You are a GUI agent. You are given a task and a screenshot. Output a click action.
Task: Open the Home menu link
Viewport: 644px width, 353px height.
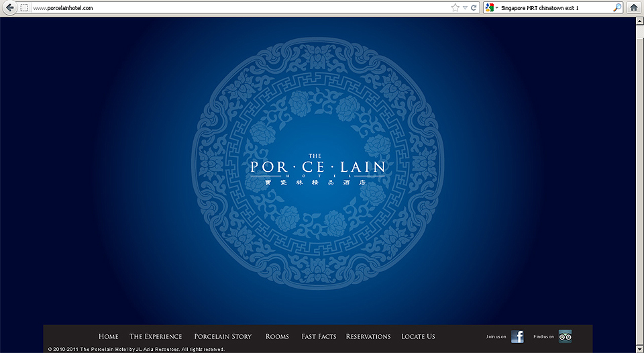[x=109, y=337]
